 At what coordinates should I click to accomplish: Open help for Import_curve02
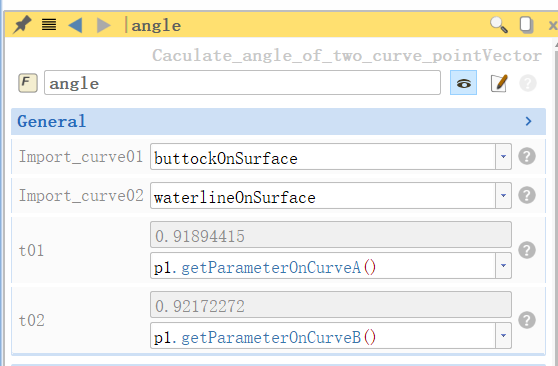tap(527, 195)
